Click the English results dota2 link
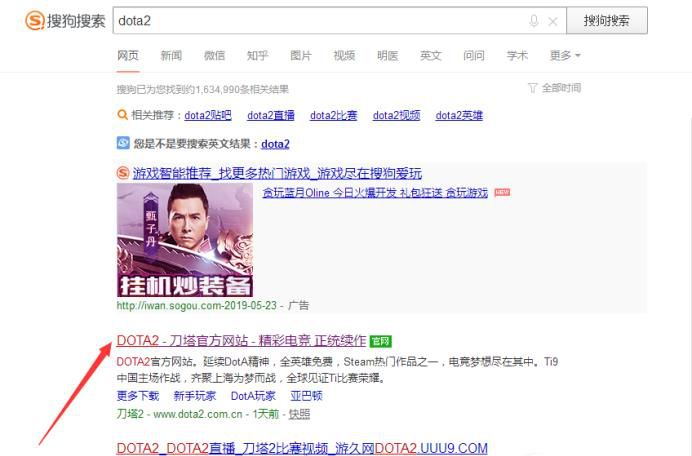Screen dimensions: 692x456 (x=275, y=144)
